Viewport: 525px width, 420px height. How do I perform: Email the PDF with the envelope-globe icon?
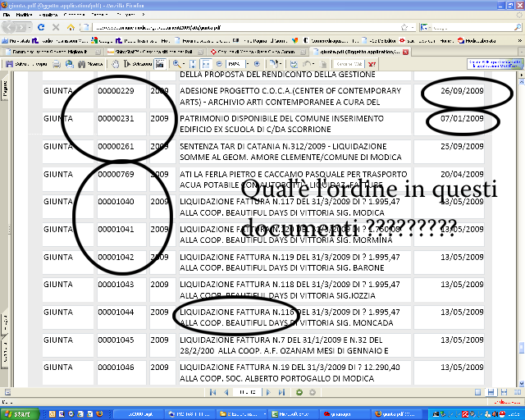(x=69, y=64)
